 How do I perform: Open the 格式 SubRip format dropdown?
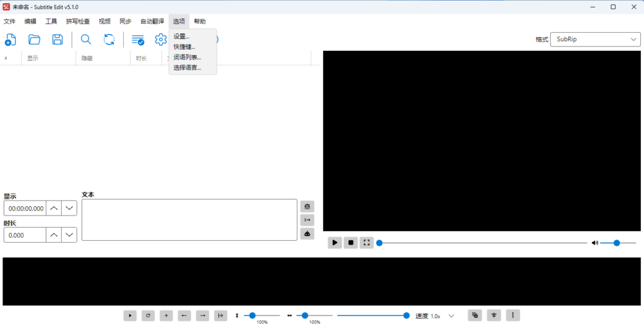595,40
